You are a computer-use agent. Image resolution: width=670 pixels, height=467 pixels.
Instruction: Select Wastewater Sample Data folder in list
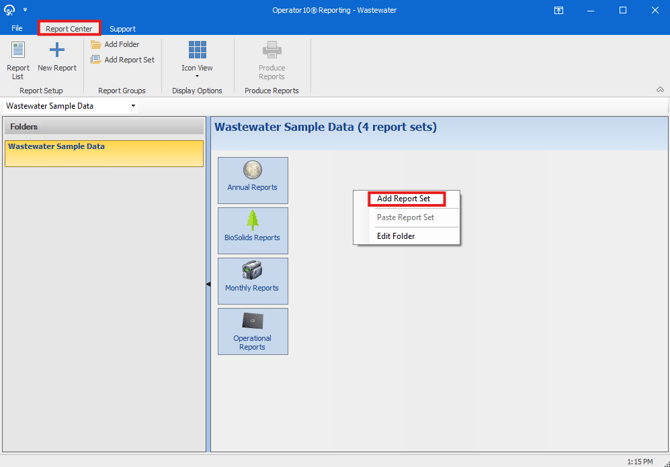(56, 147)
